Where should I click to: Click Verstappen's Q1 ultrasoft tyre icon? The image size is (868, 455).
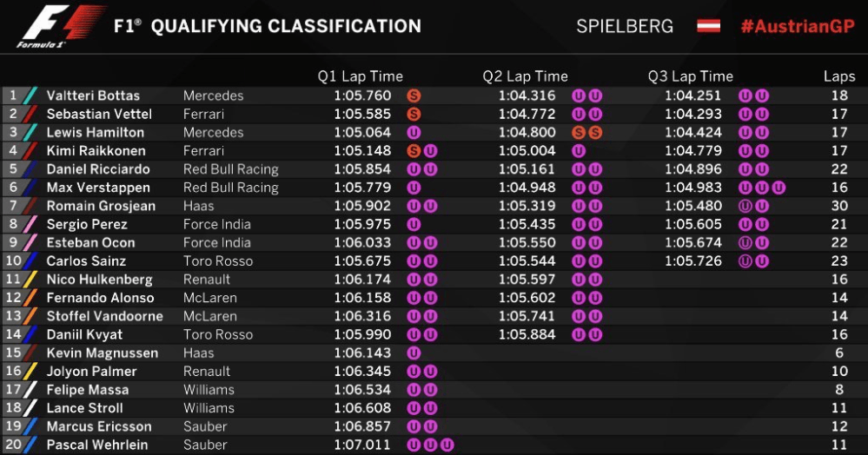click(x=414, y=188)
